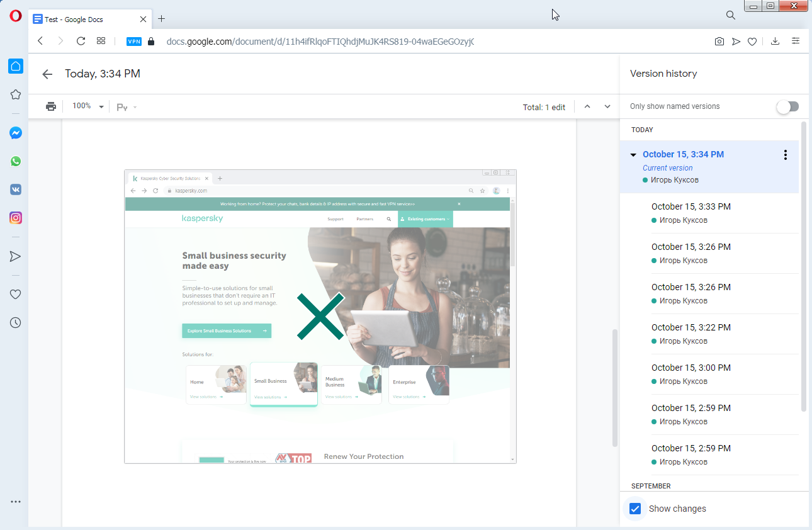
Task: Open the sidebar heart bookmarks icon
Action: pos(16,294)
